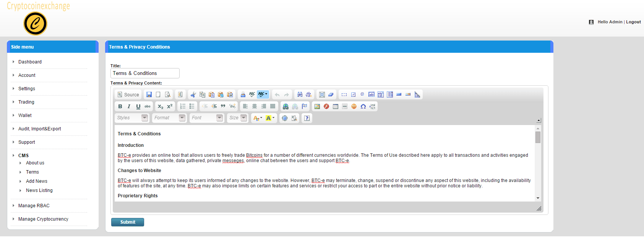Open the About us CMS page

(x=35, y=163)
